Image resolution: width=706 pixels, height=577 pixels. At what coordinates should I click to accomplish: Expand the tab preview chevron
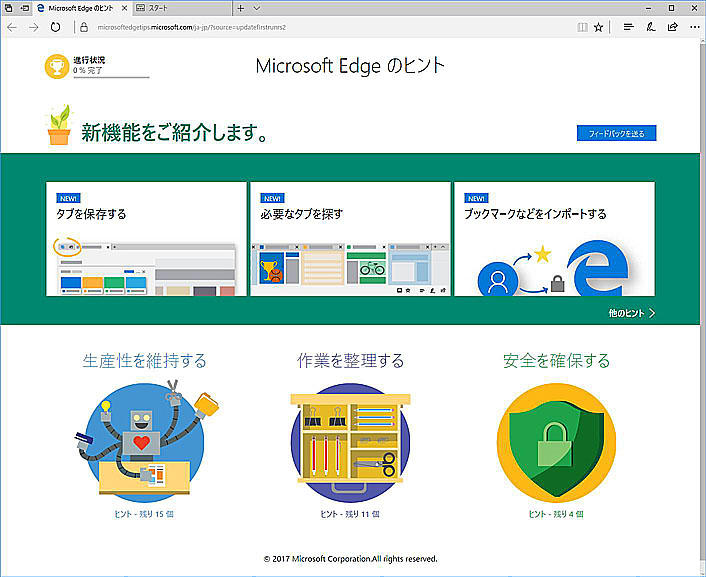pos(256,8)
